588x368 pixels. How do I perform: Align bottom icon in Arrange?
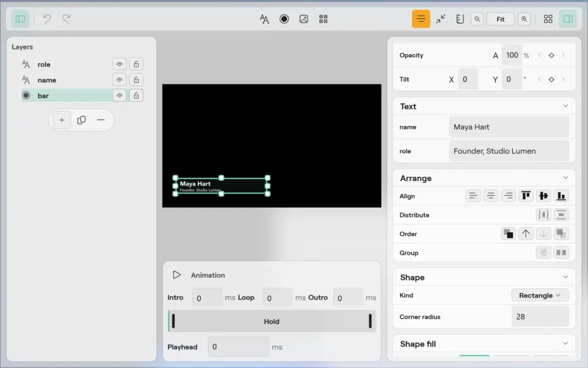561,195
